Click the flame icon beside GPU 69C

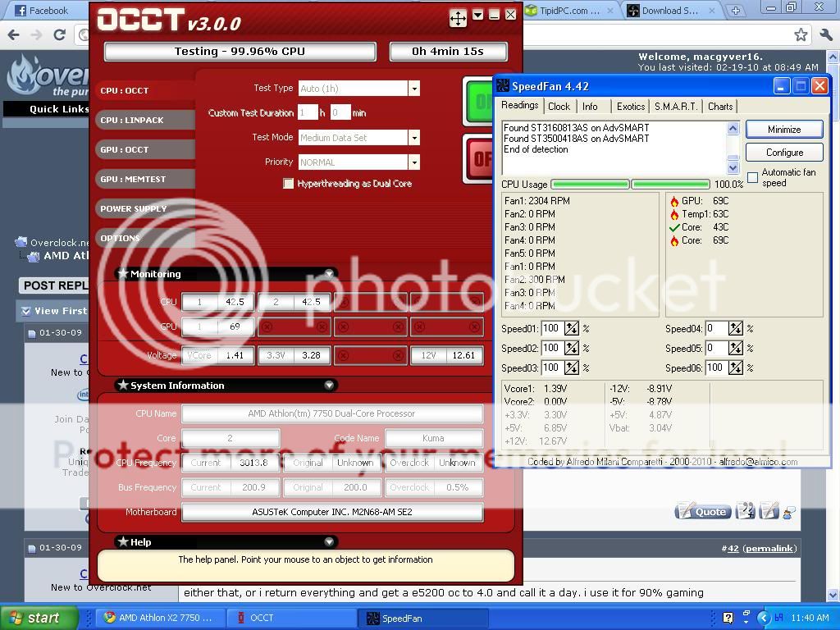[674, 202]
